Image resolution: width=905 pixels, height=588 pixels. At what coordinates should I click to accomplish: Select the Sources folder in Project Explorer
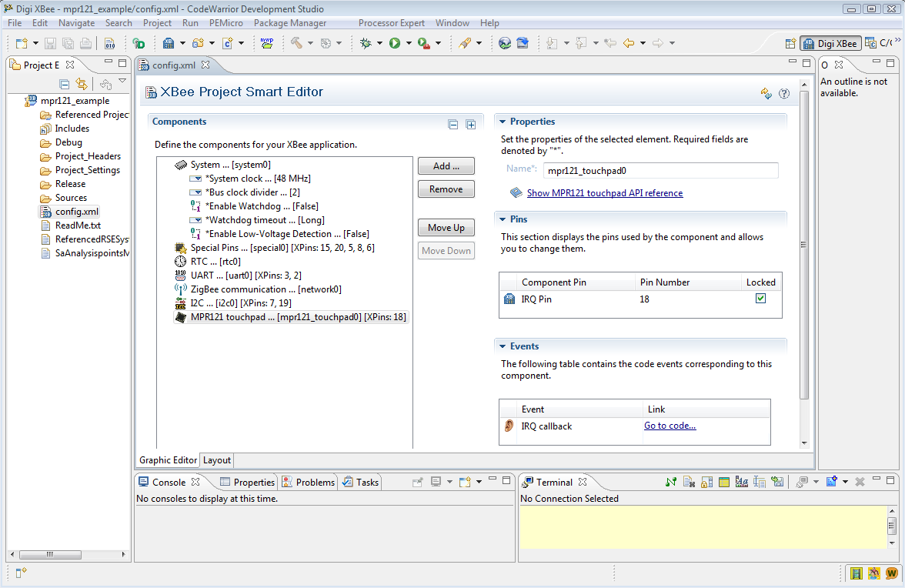(71, 197)
